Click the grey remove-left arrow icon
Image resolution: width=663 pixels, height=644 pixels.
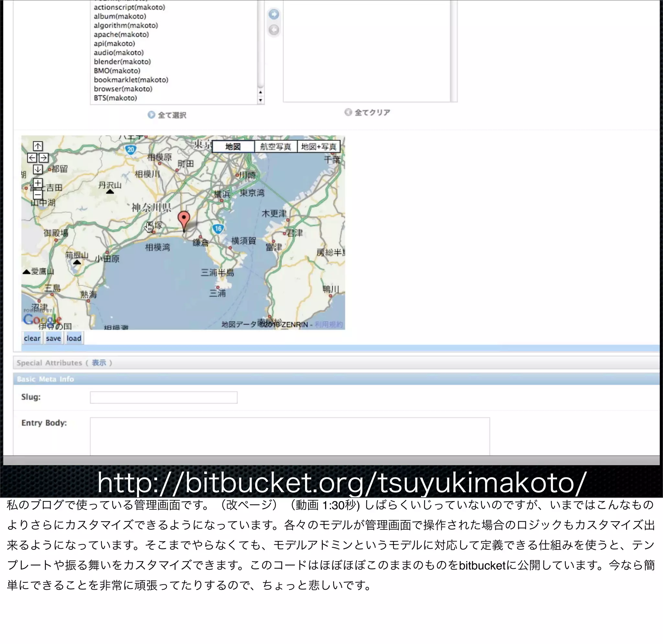click(274, 30)
